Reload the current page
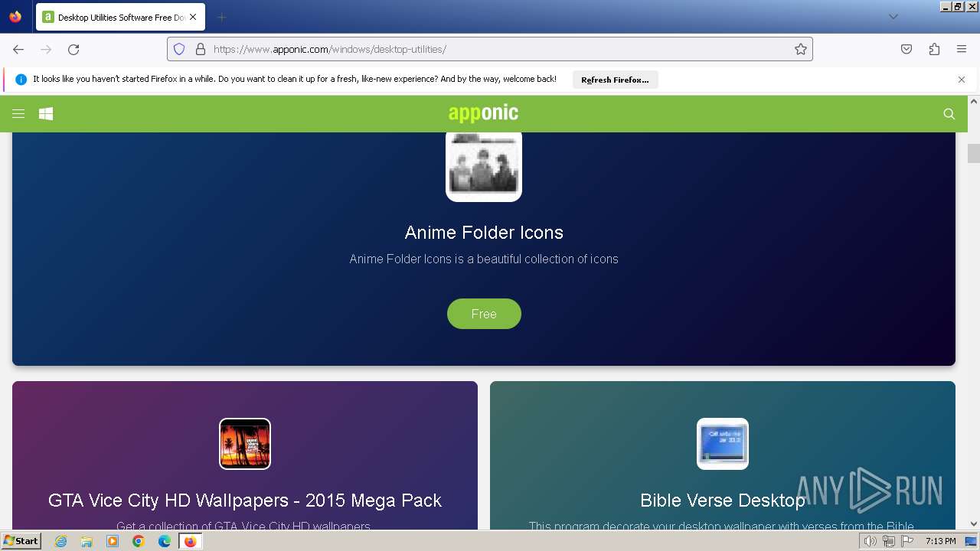The width and height of the screenshot is (980, 551). pyautogui.click(x=73, y=49)
